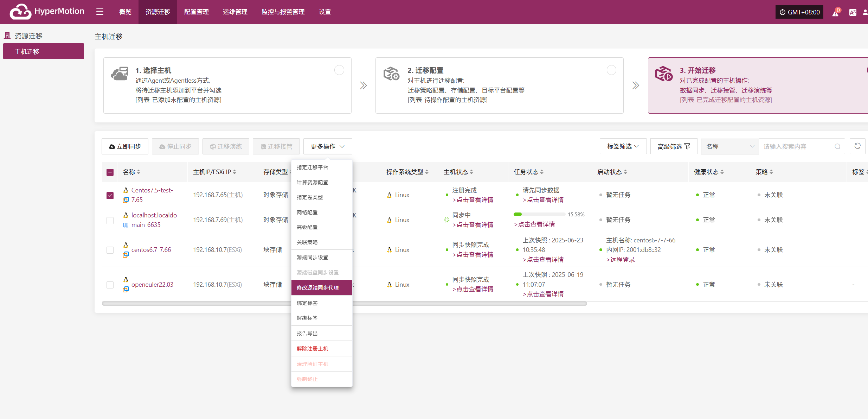
Task: Check the centos6.7-7.66 row checkbox
Action: pos(110,250)
